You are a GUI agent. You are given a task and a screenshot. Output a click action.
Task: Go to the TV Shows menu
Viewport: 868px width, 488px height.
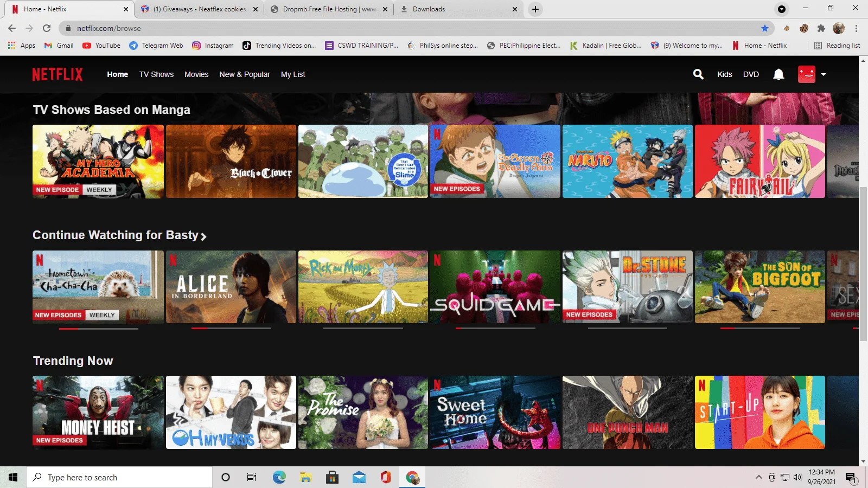[156, 74]
